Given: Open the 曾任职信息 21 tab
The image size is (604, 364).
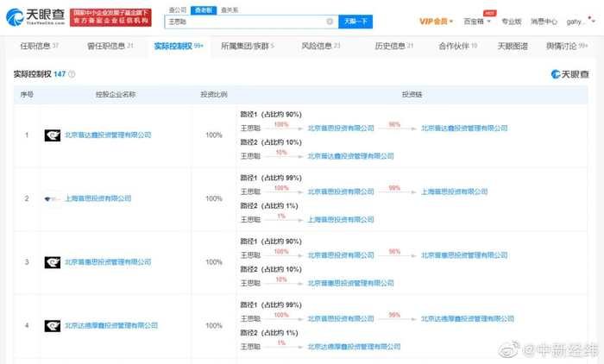Looking at the screenshot, I should [x=110, y=46].
